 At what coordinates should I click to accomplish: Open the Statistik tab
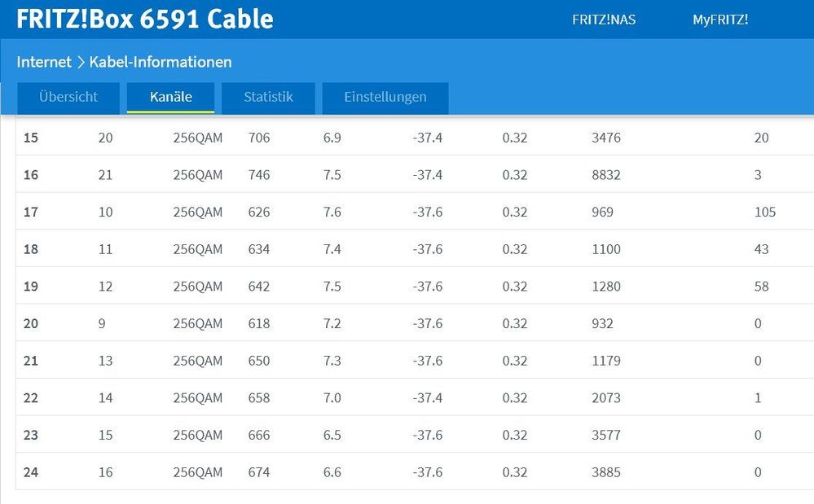268,97
